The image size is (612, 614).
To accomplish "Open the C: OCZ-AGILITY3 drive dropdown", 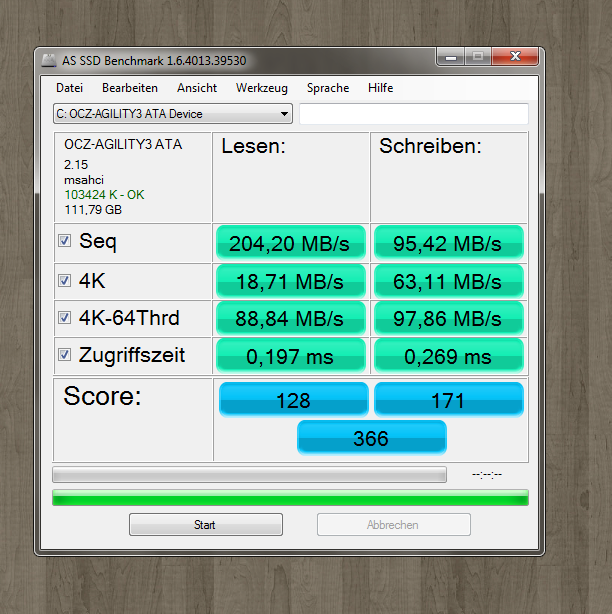I will tap(173, 114).
